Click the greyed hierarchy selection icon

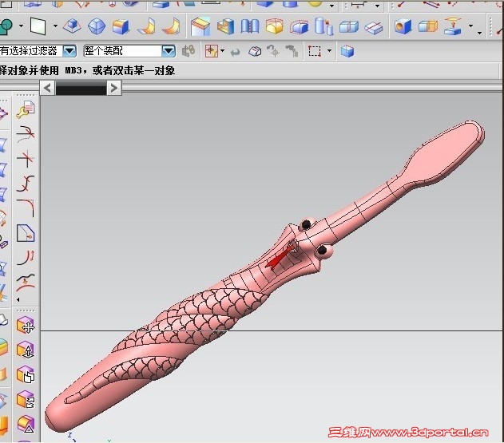(x=292, y=51)
